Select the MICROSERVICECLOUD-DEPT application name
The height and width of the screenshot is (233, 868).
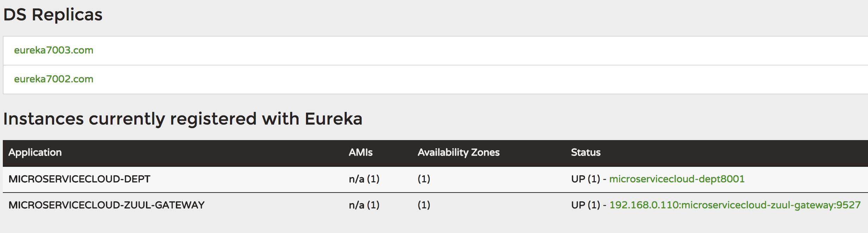79,179
